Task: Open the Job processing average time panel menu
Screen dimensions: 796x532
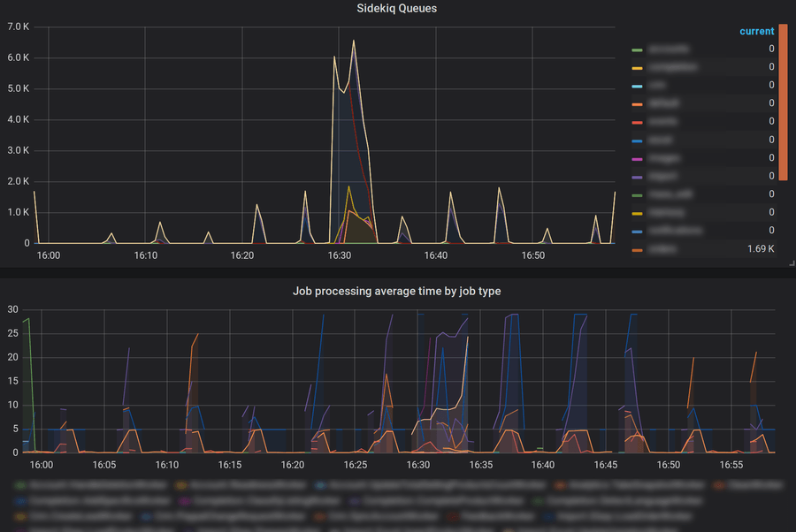Action: 396,291
